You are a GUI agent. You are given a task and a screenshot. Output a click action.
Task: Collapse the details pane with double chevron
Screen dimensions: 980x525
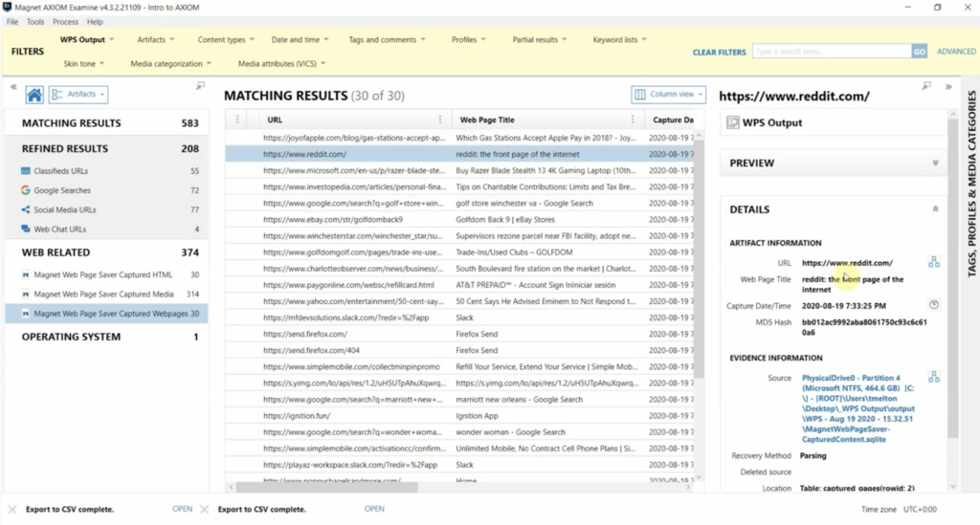point(948,87)
